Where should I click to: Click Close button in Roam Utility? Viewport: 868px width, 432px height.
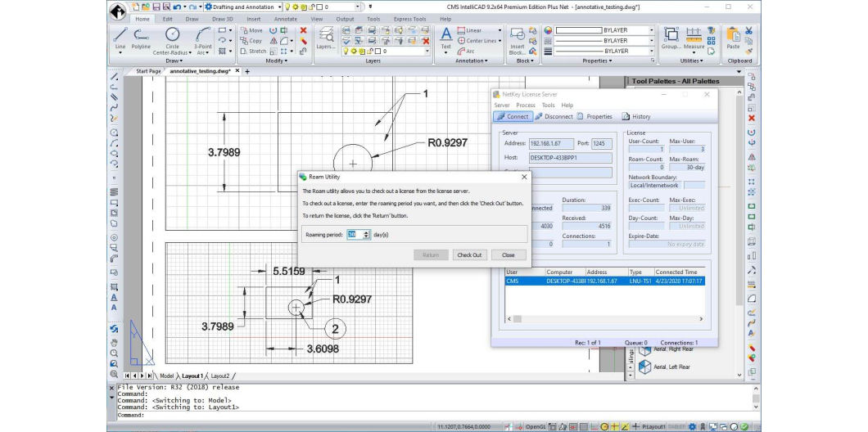(509, 255)
